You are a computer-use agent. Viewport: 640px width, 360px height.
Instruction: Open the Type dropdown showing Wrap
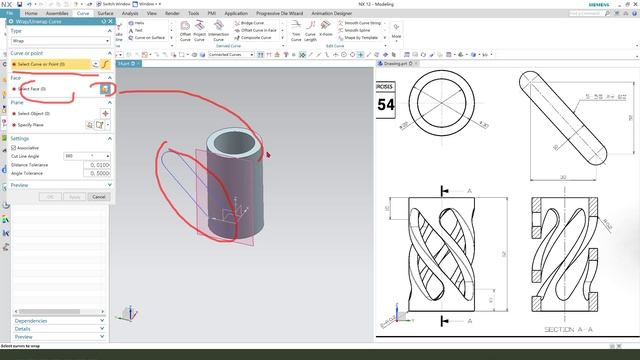[x=60, y=41]
